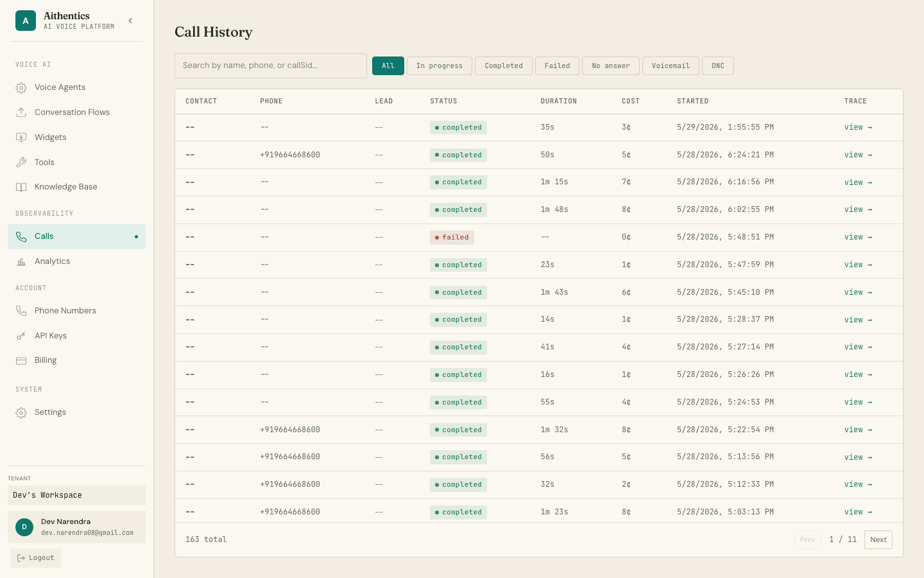Viewport: 924px width, 578px height.
Task: Open the Analytics menu label
Action: (x=53, y=261)
